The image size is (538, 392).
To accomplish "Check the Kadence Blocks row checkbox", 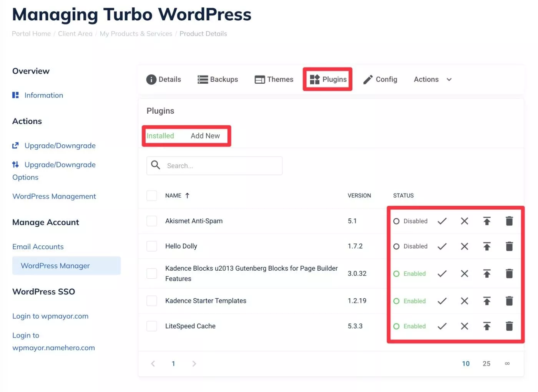I will pyautogui.click(x=152, y=274).
